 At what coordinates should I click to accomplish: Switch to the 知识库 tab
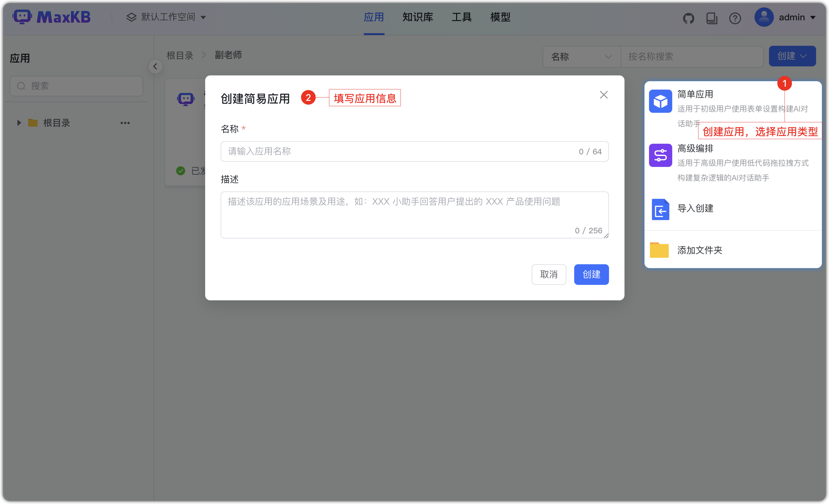coord(417,17)
